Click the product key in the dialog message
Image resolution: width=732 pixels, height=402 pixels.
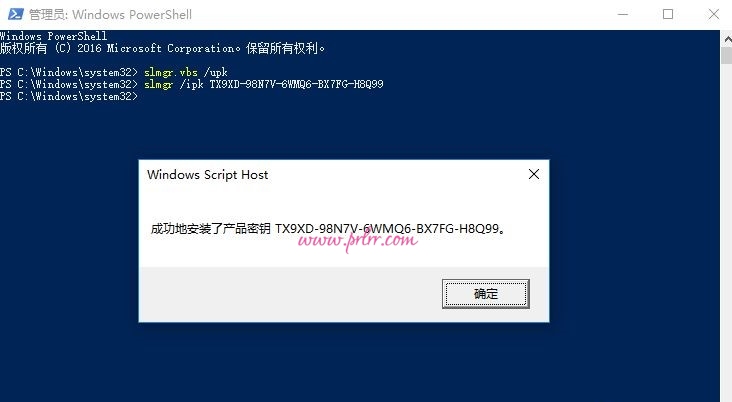(387, 229)
